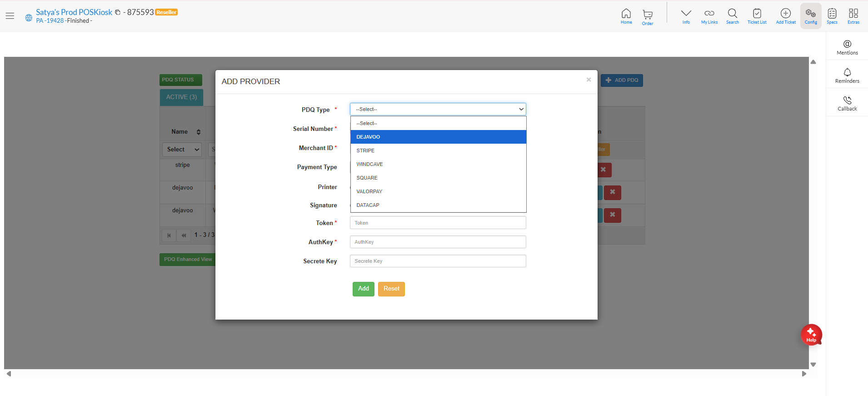Expand the Info chevron dropdown

(x=686, y=15)
